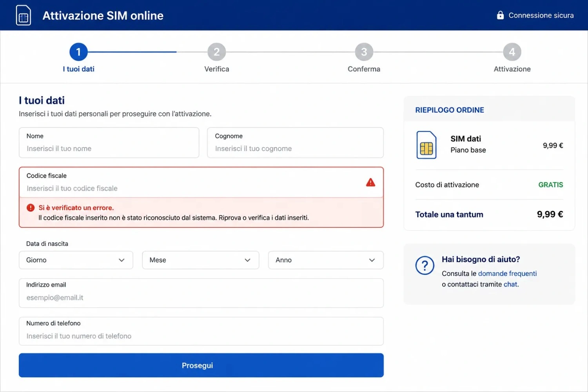Screen dimensions: 588x392
Task: Focus the Indirizzo email field
Action: pos(201,293)
